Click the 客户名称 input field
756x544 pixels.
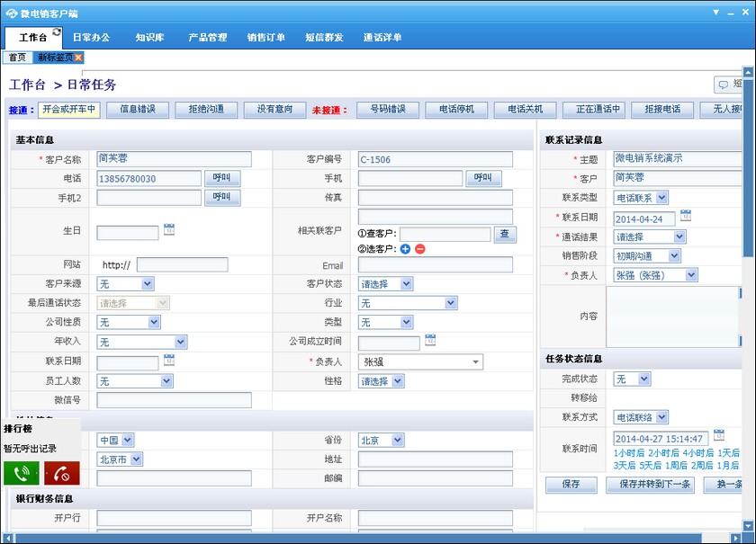click(174, 159)
